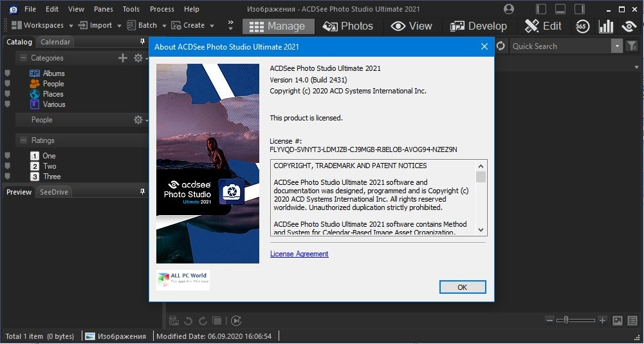Switch to the Calendar tab
Viewport: 644px width, 344px height.
click(x=55, y=42)
